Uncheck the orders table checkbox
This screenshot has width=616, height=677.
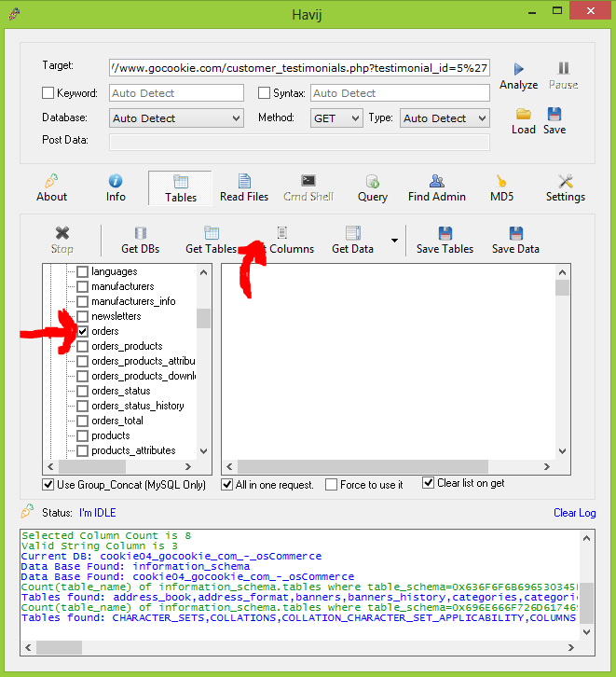pos(82,331)
